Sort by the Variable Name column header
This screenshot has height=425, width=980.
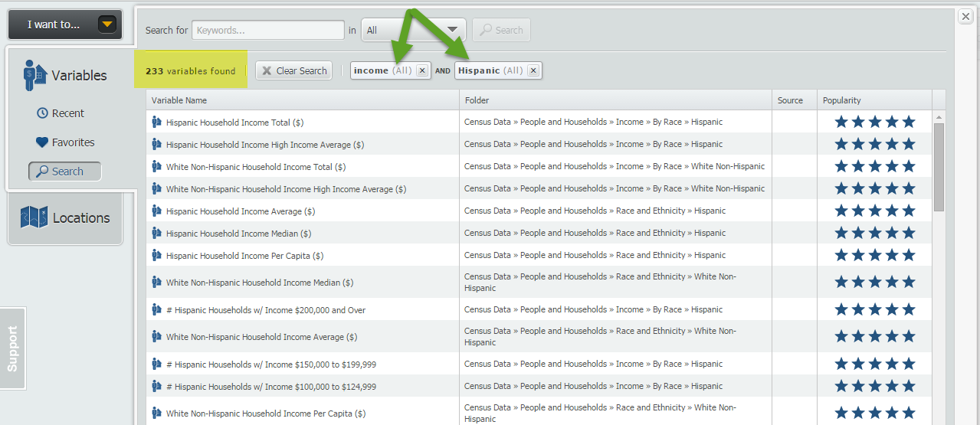(179, 100)
